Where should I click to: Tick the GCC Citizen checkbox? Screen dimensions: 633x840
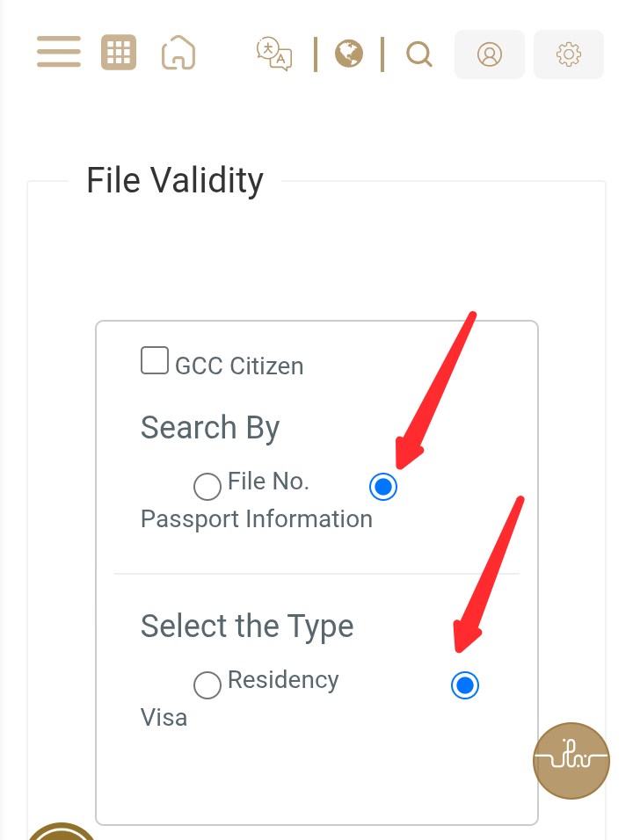155,360
